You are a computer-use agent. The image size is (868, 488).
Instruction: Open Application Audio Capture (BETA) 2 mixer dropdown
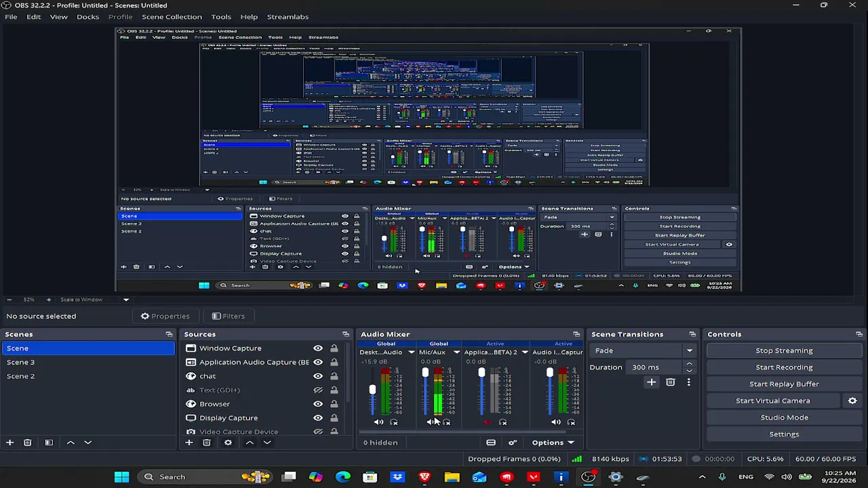(x=525, y=352)
